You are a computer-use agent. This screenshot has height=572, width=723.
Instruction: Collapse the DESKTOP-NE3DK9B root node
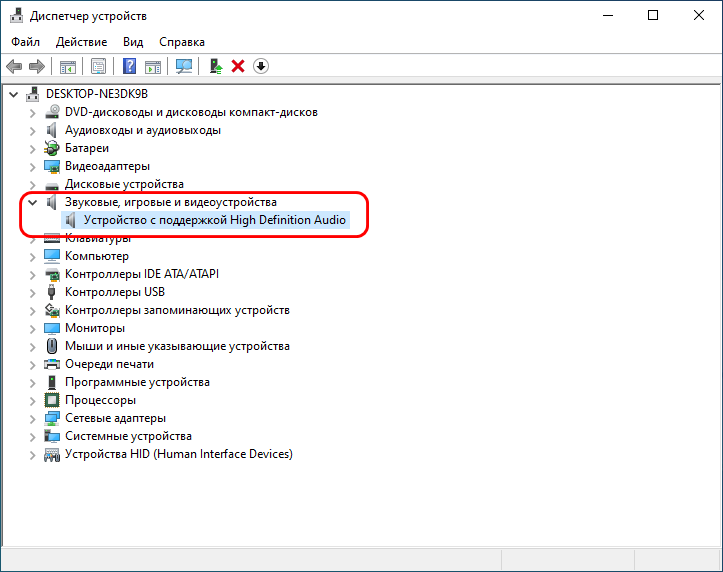[14, 94]
